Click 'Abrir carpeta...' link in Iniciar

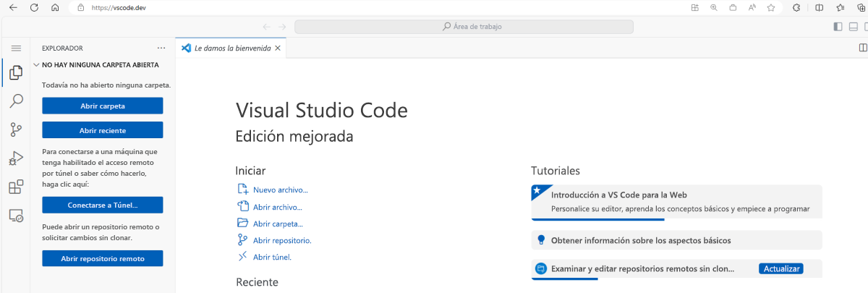click(278, 224)
